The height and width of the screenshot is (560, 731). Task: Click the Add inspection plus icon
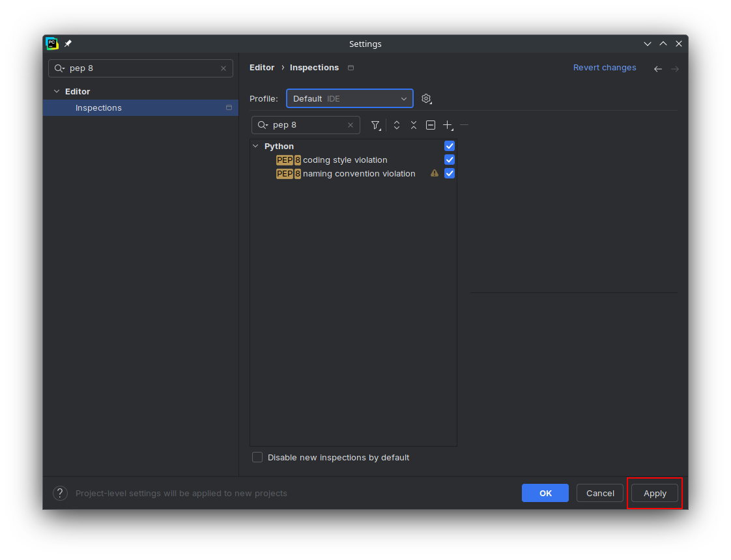click(448, 125)
